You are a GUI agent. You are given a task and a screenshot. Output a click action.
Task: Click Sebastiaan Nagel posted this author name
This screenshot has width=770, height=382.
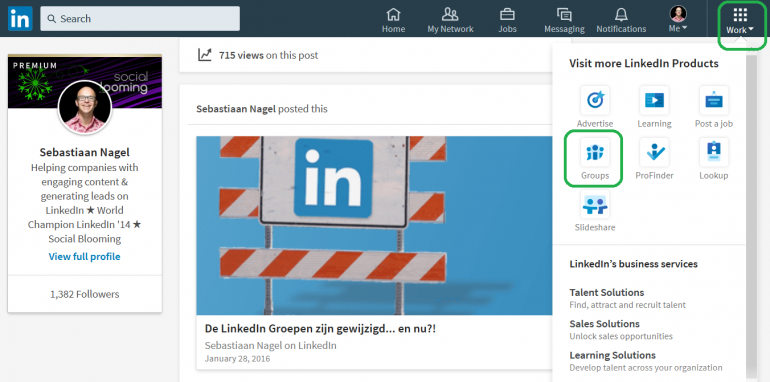[236, 109]
